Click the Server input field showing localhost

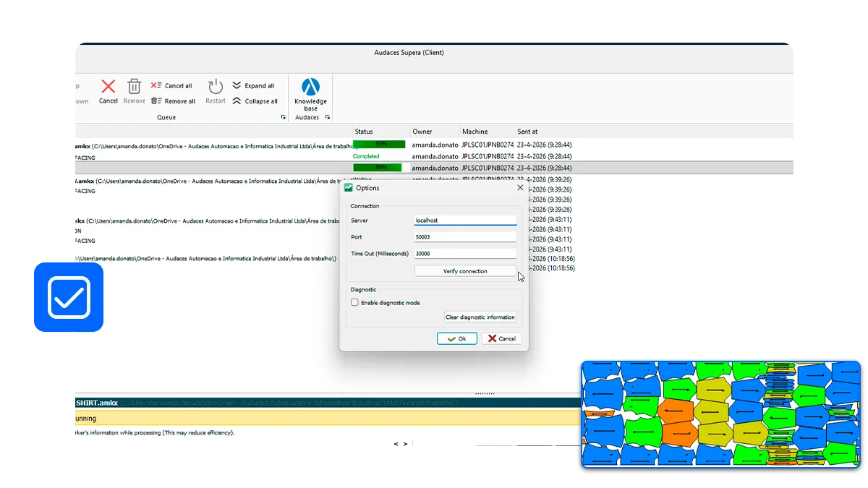tap(465, 220)
